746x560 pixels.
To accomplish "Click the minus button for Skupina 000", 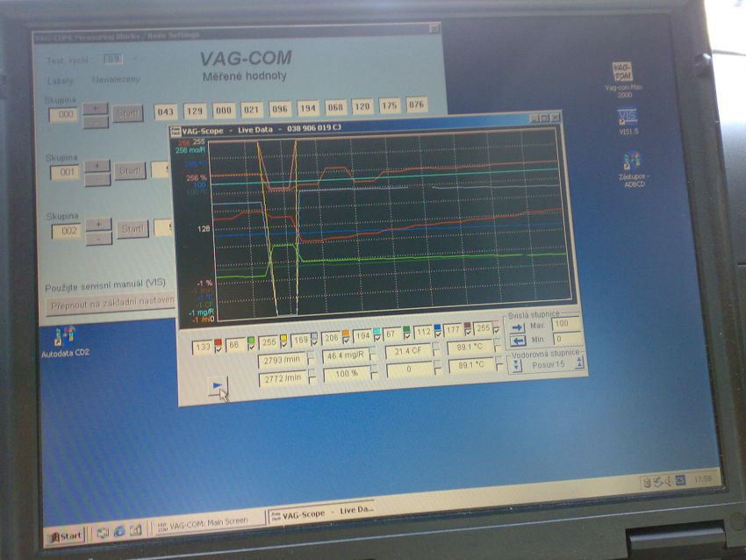I will (96, 123).
